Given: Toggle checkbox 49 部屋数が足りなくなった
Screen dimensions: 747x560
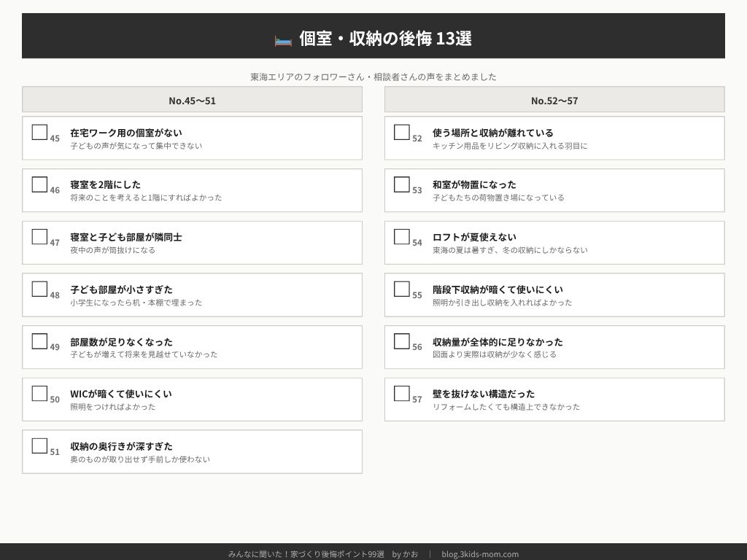Looking at the screenshot, I should [x=39, y=341].
